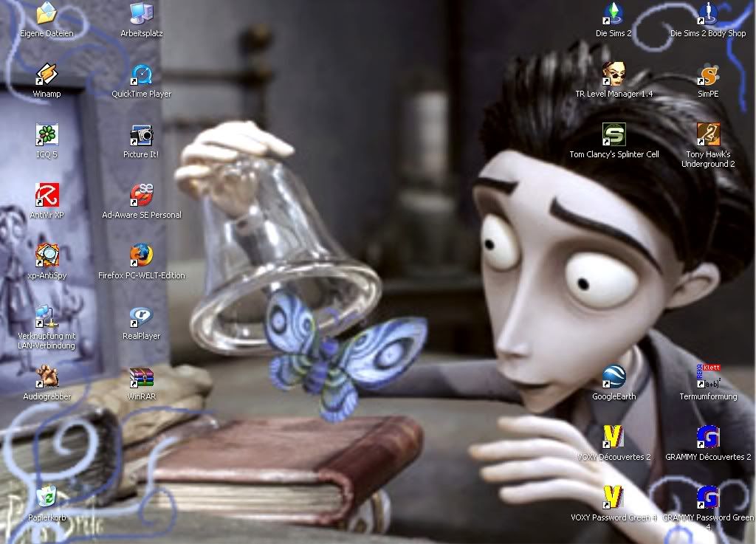Launch GRAMMY Password Green 4 icon

(708, 497)
